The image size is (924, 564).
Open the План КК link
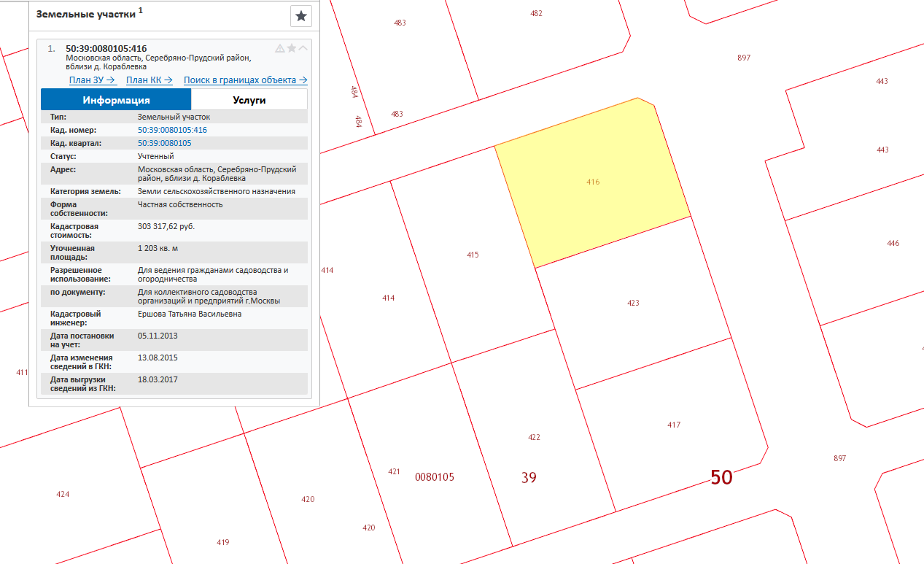pyautogui.click(x=150, y=80)
